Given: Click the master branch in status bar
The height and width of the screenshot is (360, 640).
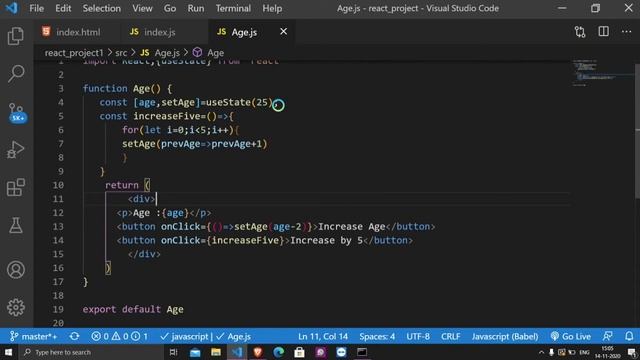Looking at the screenshot, I should click(33, 337).
